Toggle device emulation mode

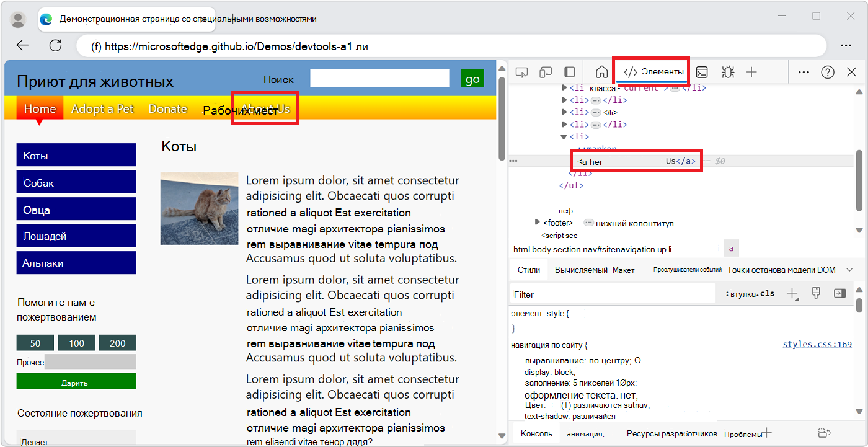point(546,72)
